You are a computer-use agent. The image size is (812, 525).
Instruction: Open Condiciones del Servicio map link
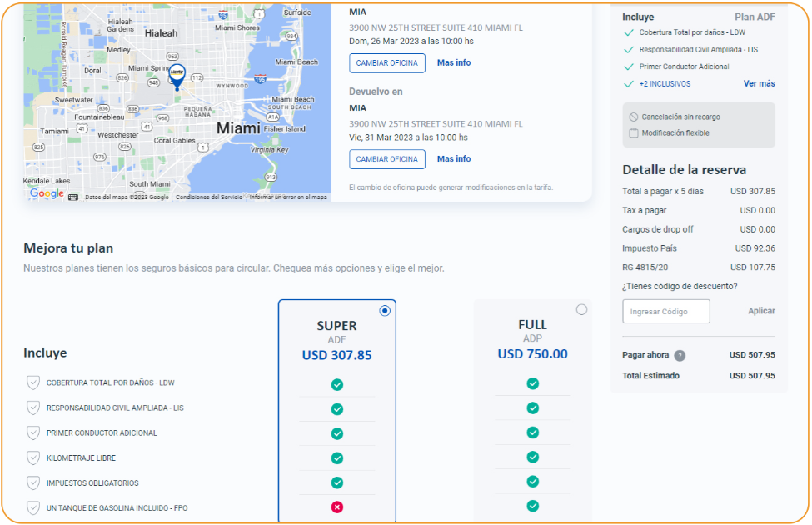point(208,197)
